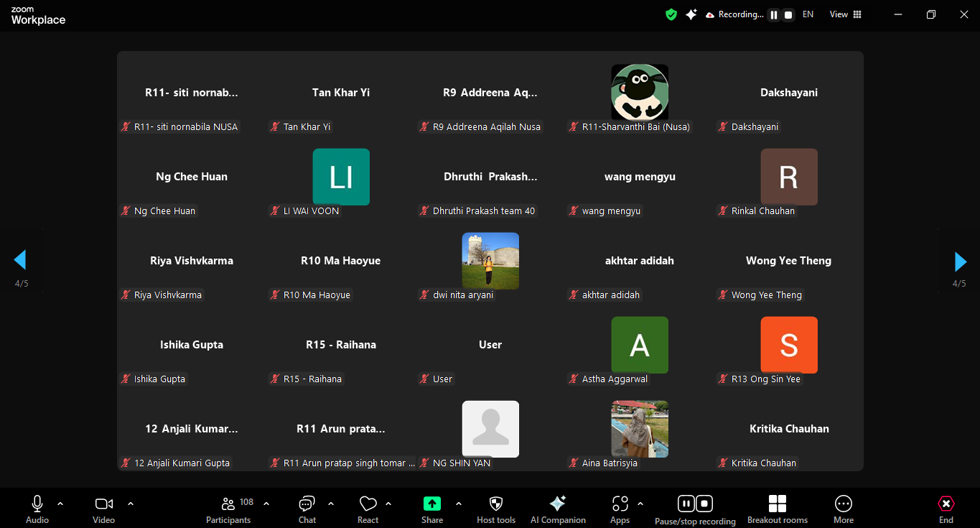Click the muted mic icon beside Tan Khar Yi
The image size is (980, 528).
(x=275, y=126)
